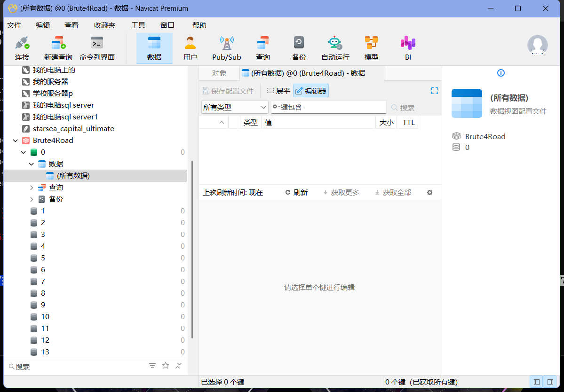The image size is (564, 392).
Task: Open the 窗口 menu
Action: [x=167, y=25]
